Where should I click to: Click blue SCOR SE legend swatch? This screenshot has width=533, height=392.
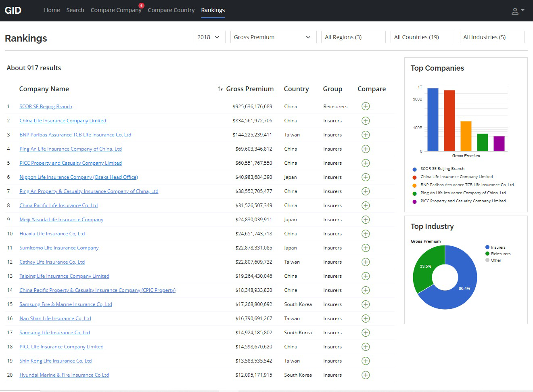414,169
